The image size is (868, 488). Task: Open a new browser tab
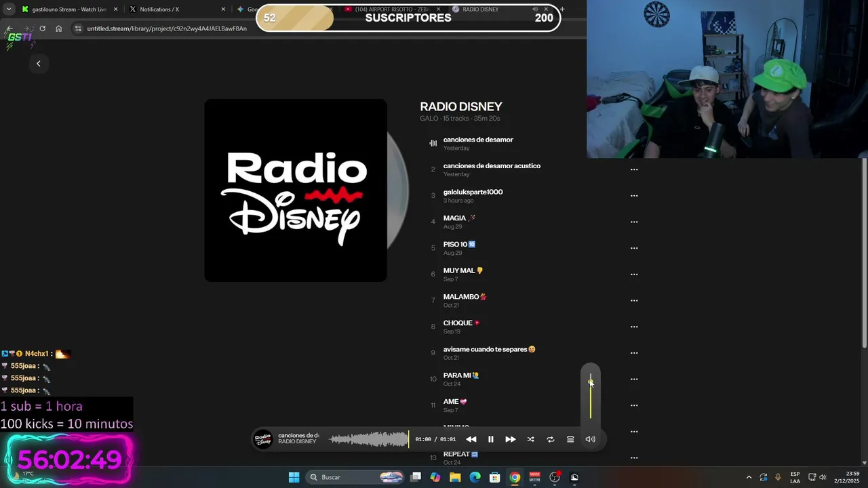[x=562, y=9]
